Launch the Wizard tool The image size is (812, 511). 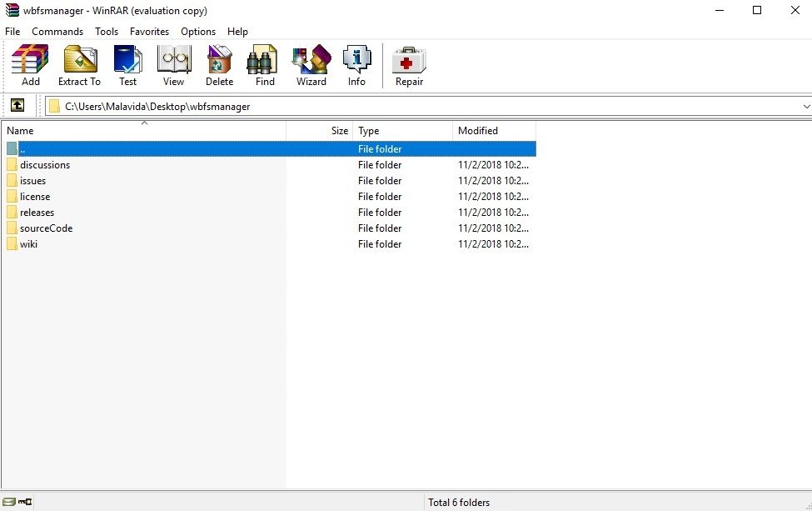point(311,58)
